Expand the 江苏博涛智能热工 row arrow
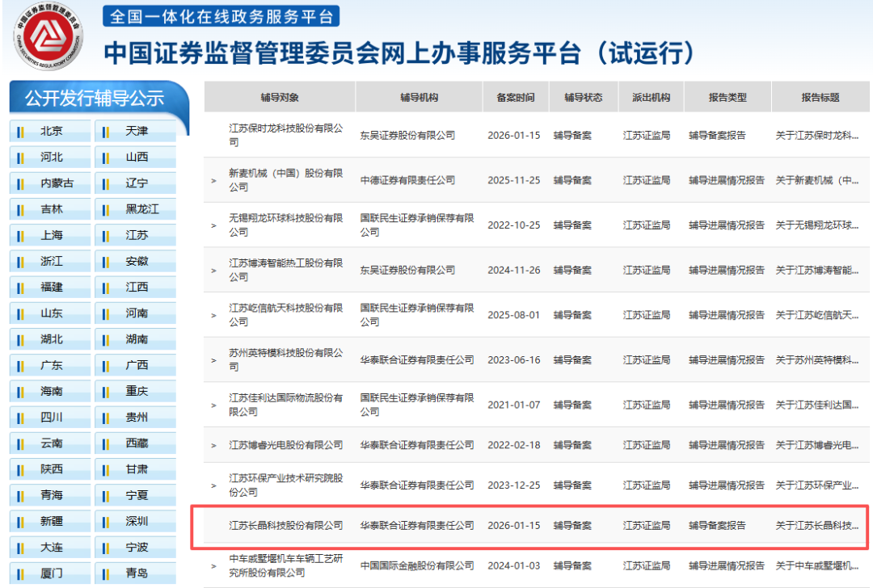The width and height of the screenshot is (873, 588). (x=213, y=271)
